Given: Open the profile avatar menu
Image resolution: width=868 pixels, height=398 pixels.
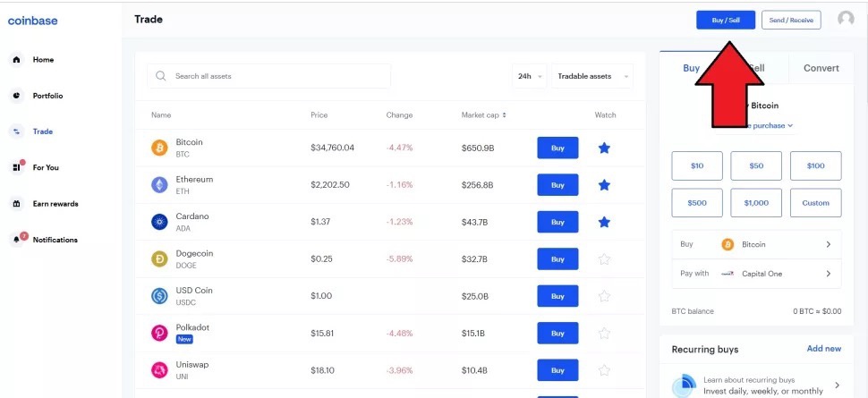Looking at the screenshot, I should [x=846, y=20].
